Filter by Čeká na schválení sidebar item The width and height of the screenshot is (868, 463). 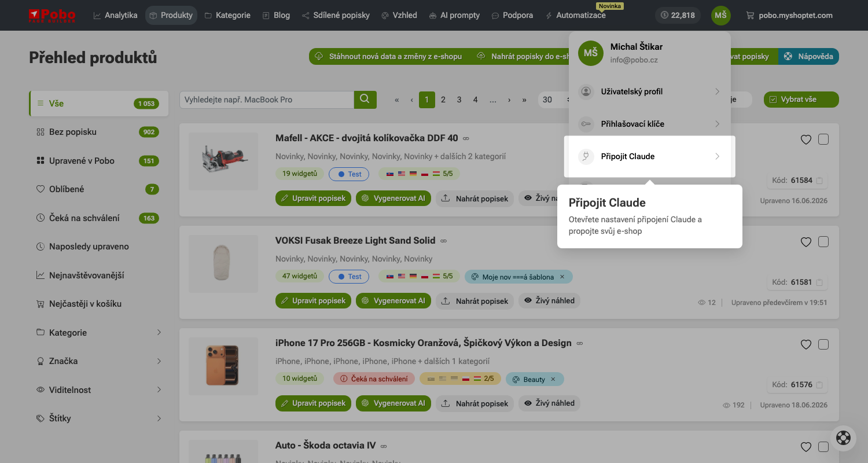(x=99, y=218)
